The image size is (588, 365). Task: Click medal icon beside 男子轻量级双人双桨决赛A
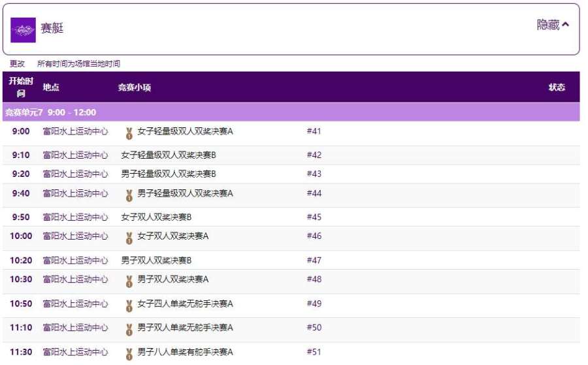pyautogui.click(x=129, y=195)
